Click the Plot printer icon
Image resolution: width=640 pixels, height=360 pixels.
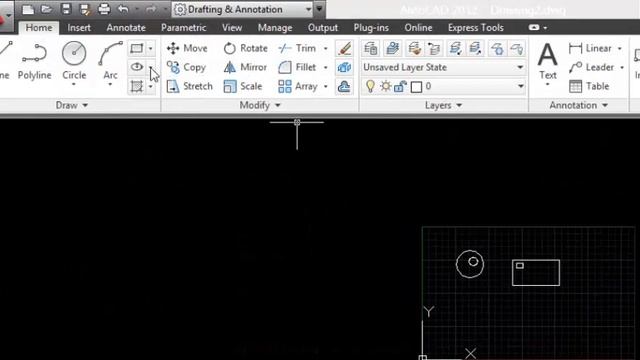104,9
